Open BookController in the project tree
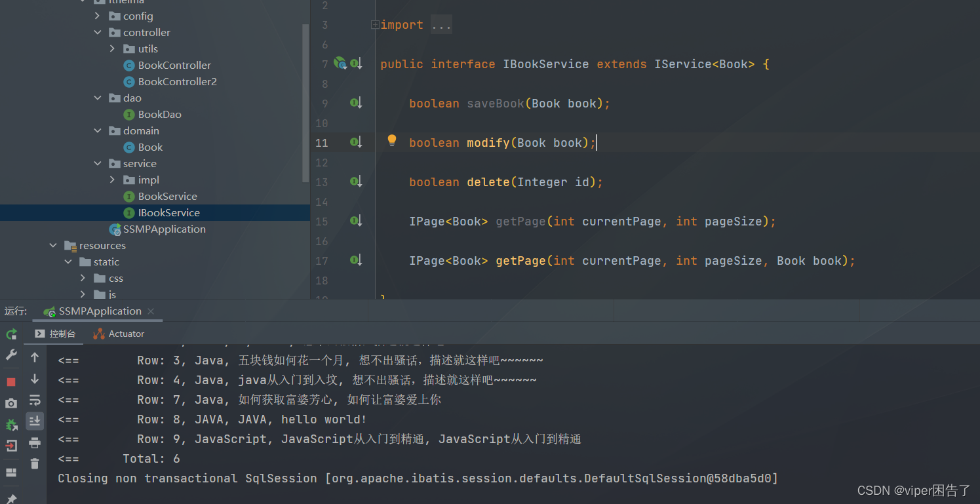980x504 pixels. point(174,65)
